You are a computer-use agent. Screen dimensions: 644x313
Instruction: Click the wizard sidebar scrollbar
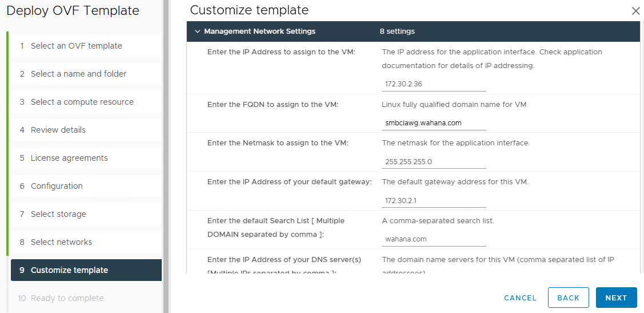coord(166,154)
